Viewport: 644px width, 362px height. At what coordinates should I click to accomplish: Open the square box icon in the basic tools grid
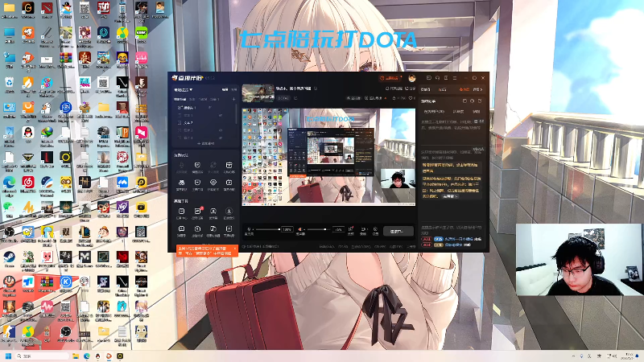click(x=182, y=211)
